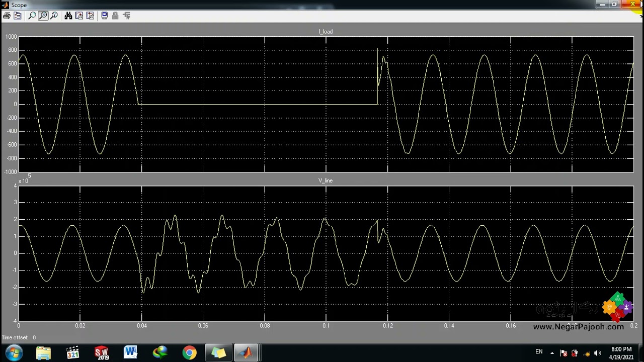This screenshot has height=362, width=644.
Task: Click the power plug tray icon
Action: click(x=575, y=353)
